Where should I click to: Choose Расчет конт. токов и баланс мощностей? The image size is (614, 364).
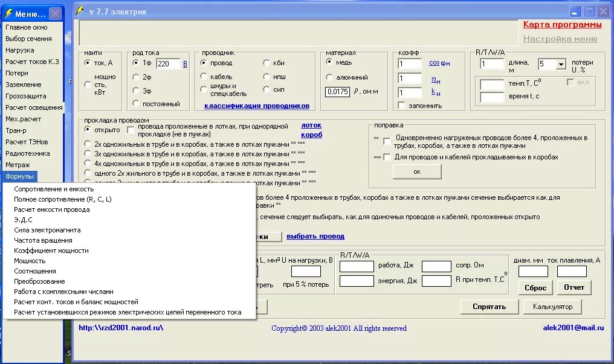click(x=76, y=302)
